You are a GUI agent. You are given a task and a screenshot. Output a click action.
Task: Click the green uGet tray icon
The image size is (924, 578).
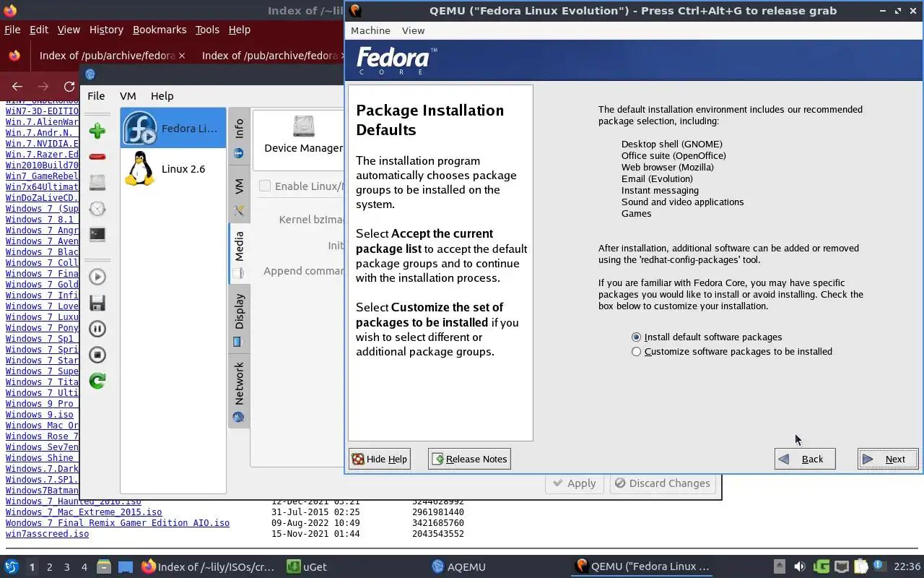click(x=821, y=567)
